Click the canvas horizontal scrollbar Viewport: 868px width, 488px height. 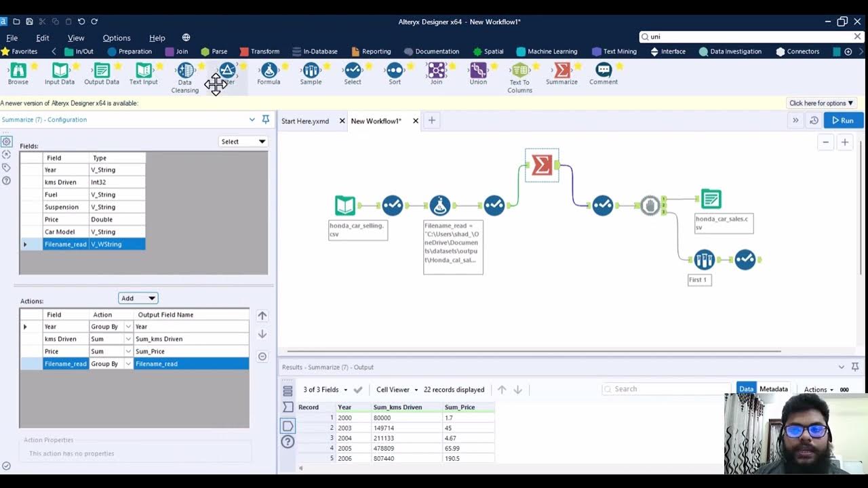(x=534, y=351)
